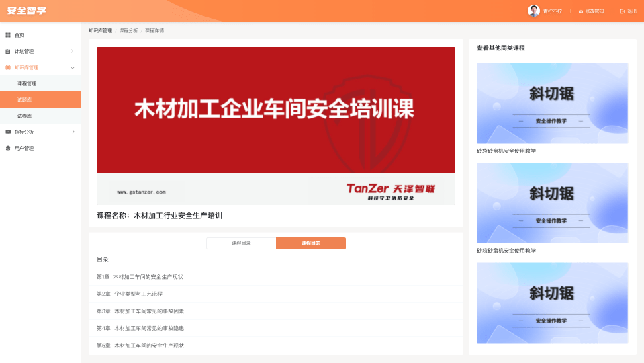Select 试卷库 in the sidebar submenu

coord(27,116)
